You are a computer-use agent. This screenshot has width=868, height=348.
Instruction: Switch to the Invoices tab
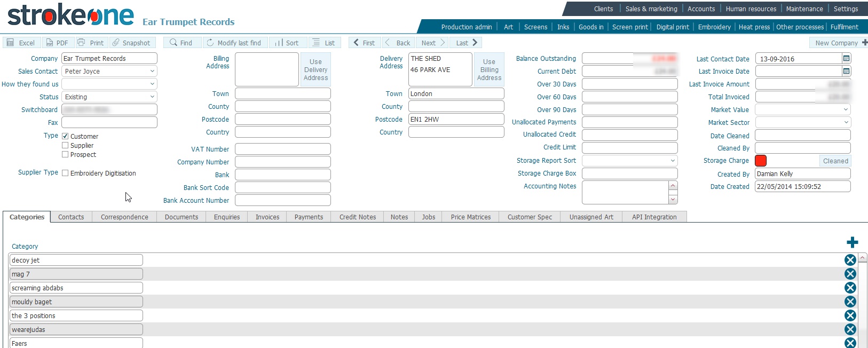[267, 217]
